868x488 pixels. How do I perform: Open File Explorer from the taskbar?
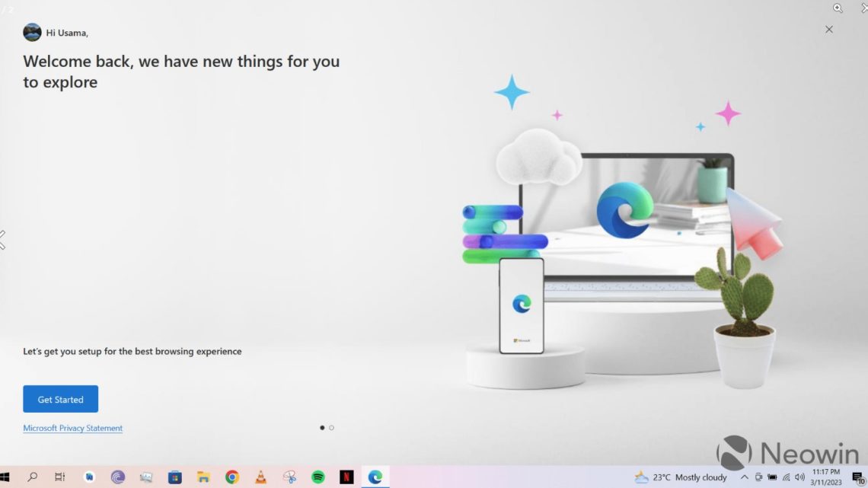click(203, 477)
